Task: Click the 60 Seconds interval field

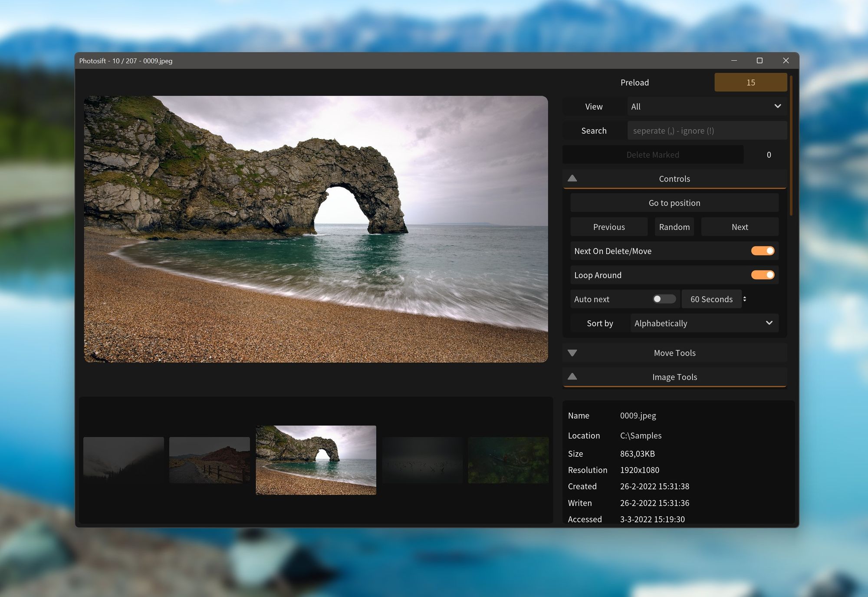Action: pyautogui.click(x=711, y=299)
